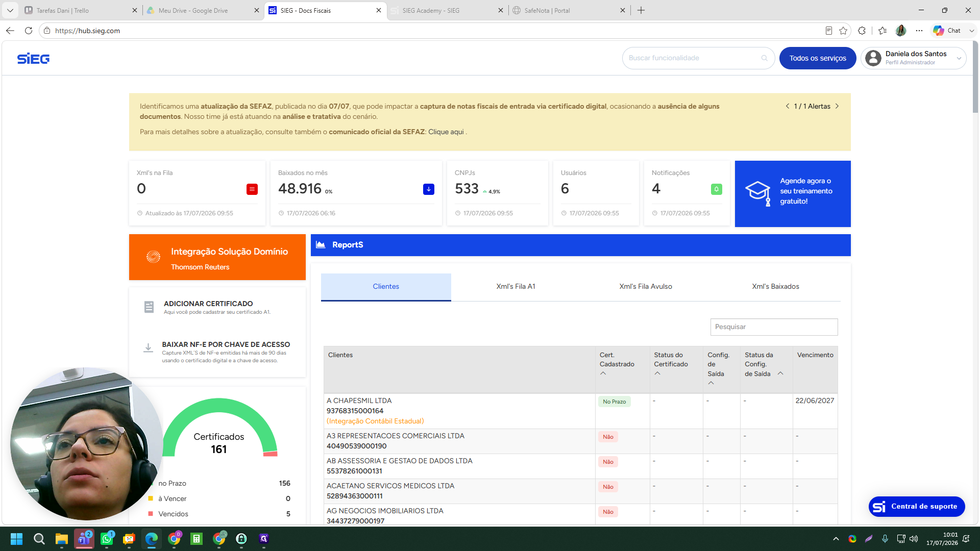This screenshot has width=980, height=551.
Task: Click ADICIONAR CERTIFICADO link
Action: point(208,304)
